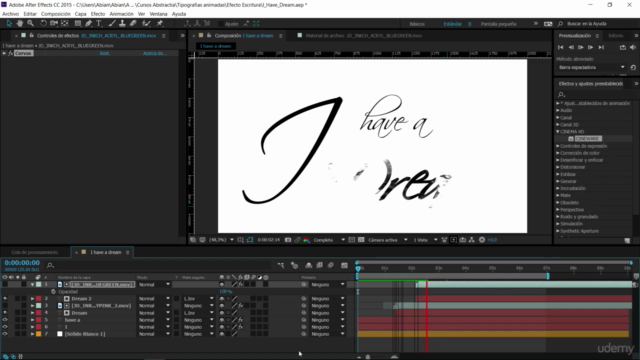The height and width of the screenshot is (360, 640).
Task: Click the snapshot camera icon in viewer
Action: [x=288, y=240]
